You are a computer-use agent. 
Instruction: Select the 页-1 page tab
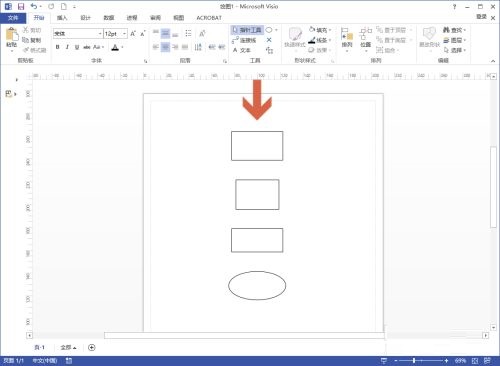click(x=39, y=348)
